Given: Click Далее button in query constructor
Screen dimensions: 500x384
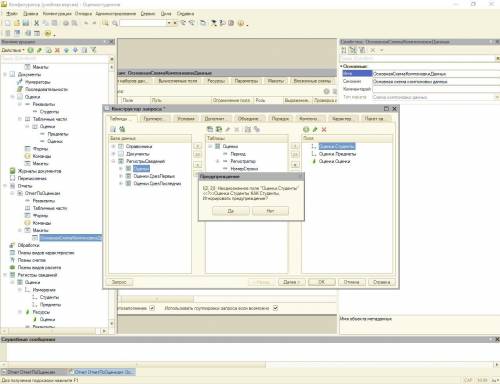Looking at the screenshot, I should pos(292,282).
